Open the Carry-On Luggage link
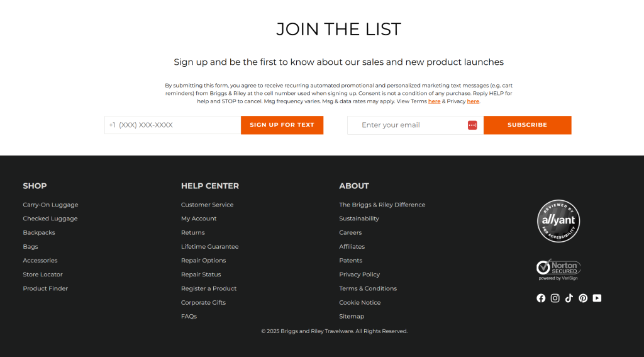 50,205
